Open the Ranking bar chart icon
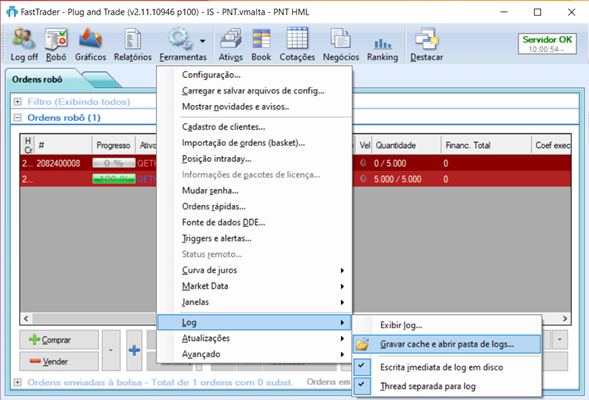589x400 pixels. [382, 45]
